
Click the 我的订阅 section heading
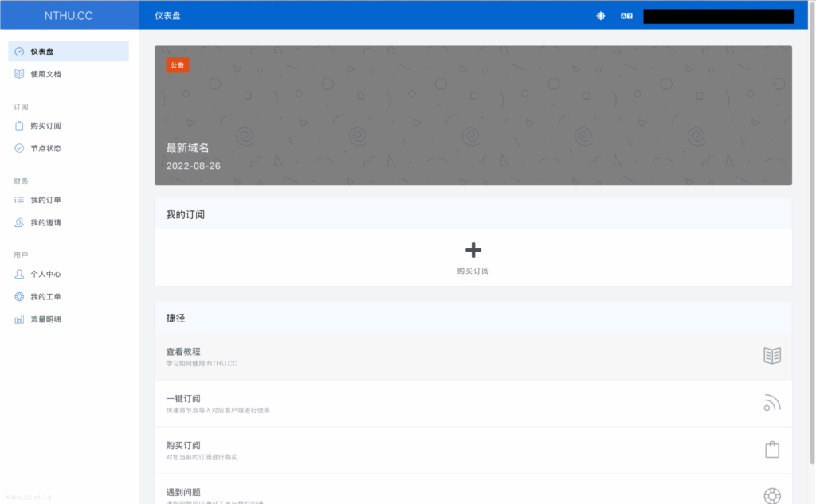(185, 215)
